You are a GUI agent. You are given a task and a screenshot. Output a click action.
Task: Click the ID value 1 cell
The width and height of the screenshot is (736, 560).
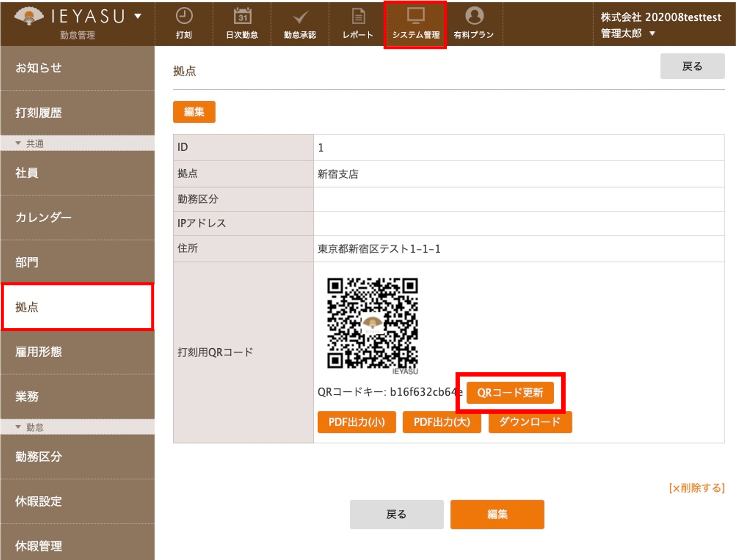pyautogui.click(x=519, y=147)
